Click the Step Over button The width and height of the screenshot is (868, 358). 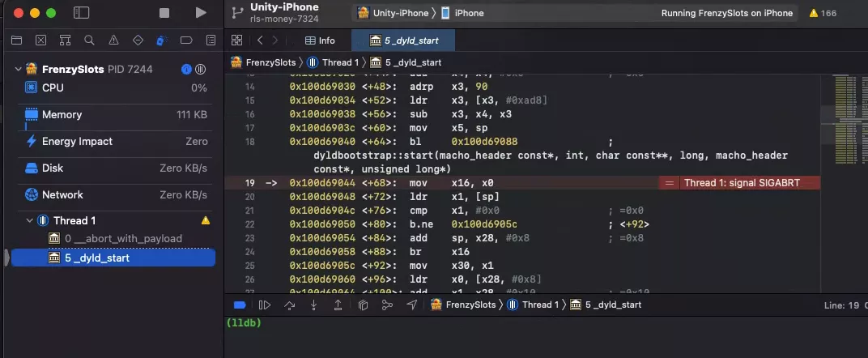[x=289, y=305]
